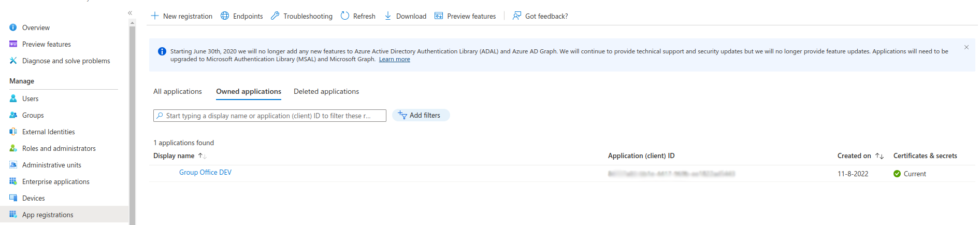Sort by Display name arrow

point(202,156)
